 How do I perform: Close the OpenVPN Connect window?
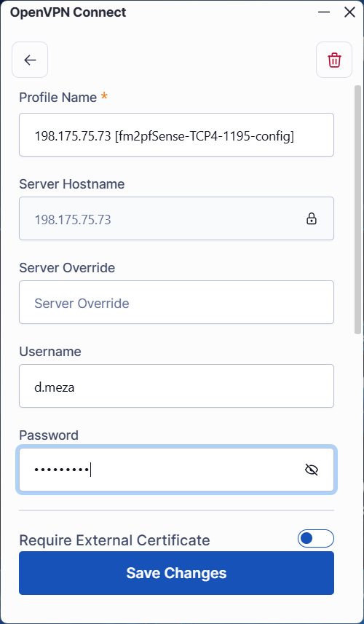pyautogui.click(x=349, y=12)
